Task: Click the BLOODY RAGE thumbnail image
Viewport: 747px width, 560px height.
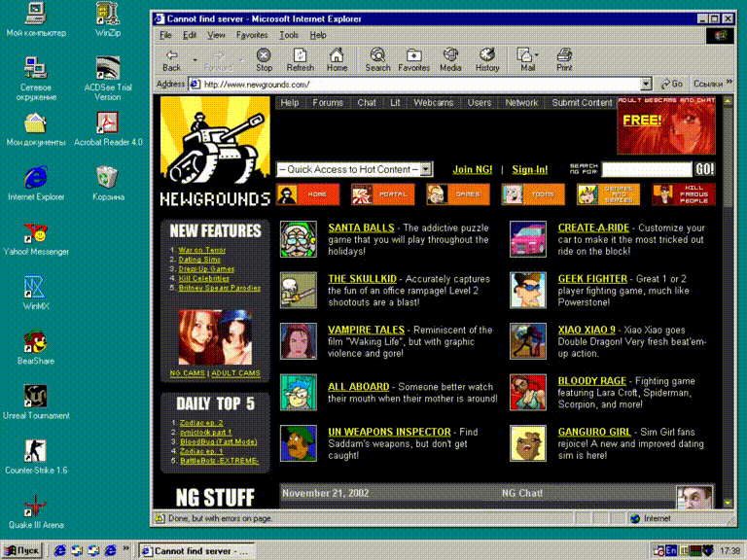Action: (x=528, y=393)
